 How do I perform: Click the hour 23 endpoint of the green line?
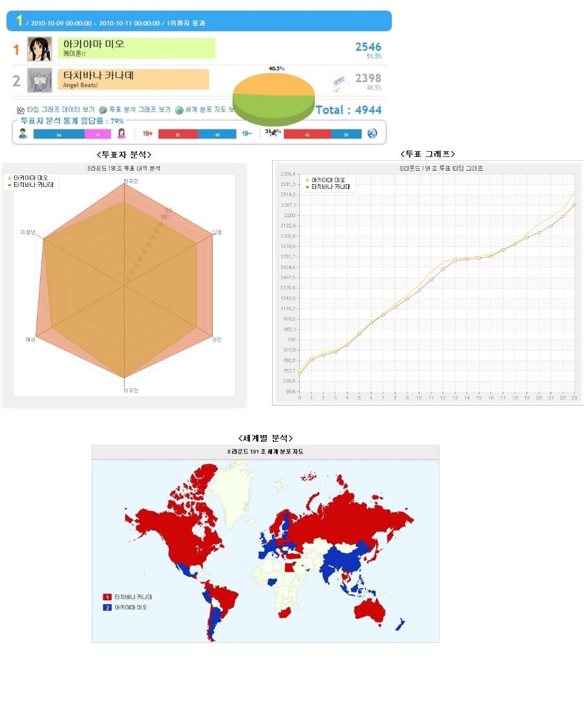(x=575, y=193)
